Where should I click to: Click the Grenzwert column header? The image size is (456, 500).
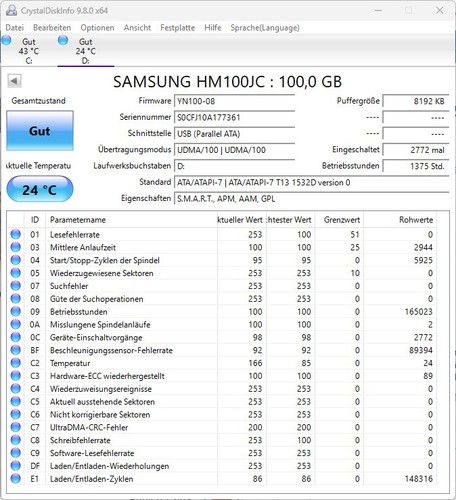coord(339,220)
